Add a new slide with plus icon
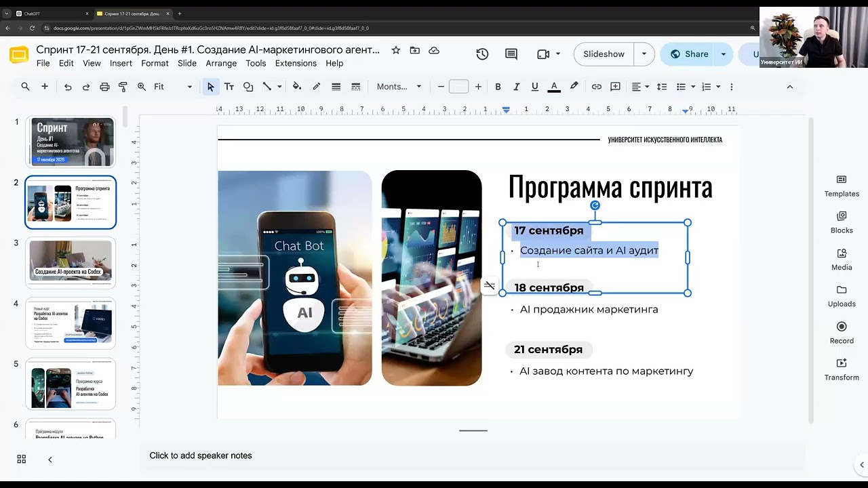Image resolution: width=868 pixels, height=488 pixels. click(45, 87)
